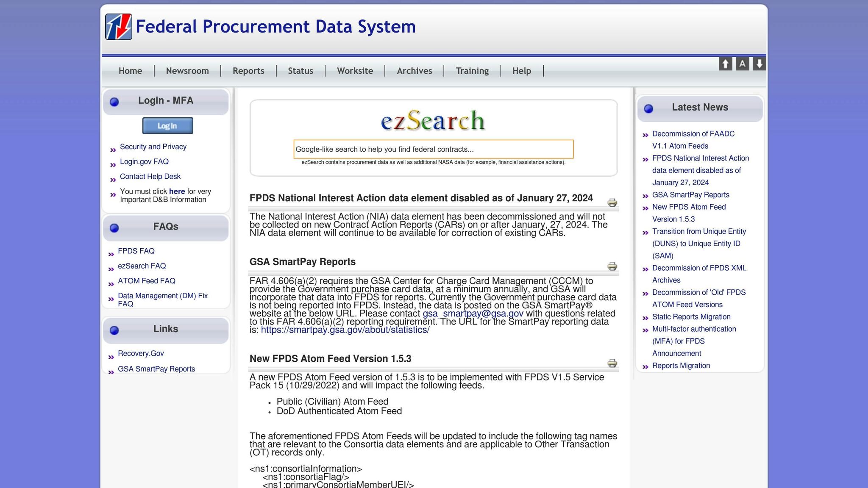Open Login.gov FAQ link
Viewport: 868px width, 488px height.
(144, 161)
